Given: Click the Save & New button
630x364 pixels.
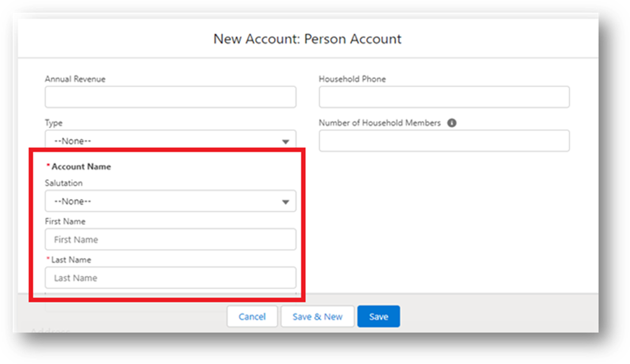Looking at the screenshot, I should (317, 316).
